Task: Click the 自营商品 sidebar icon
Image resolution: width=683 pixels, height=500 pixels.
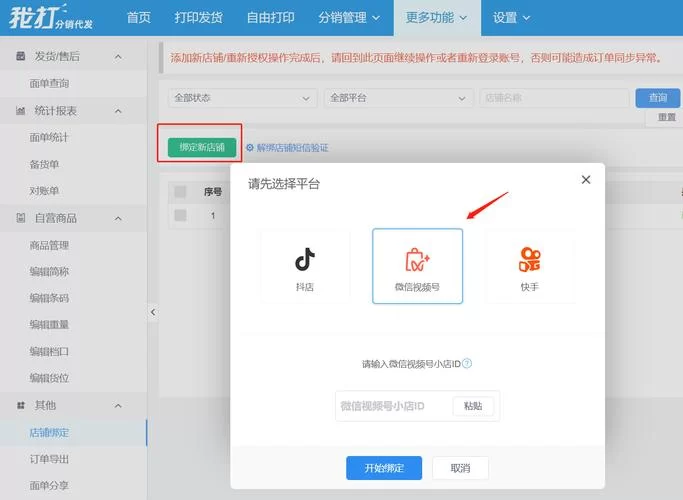Action: tap(20, 218)
